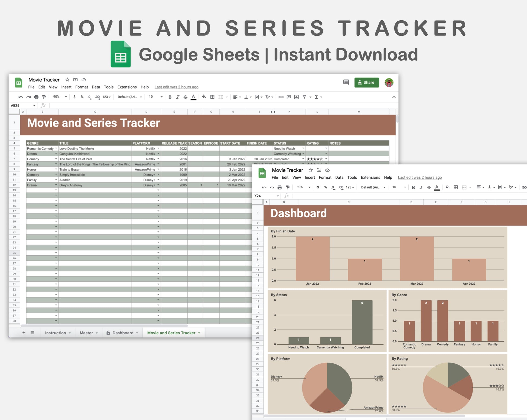The width and height of the screenshot is (527, 420).
Task: Open the Extensions menu in back window
Action: [127, 87]
